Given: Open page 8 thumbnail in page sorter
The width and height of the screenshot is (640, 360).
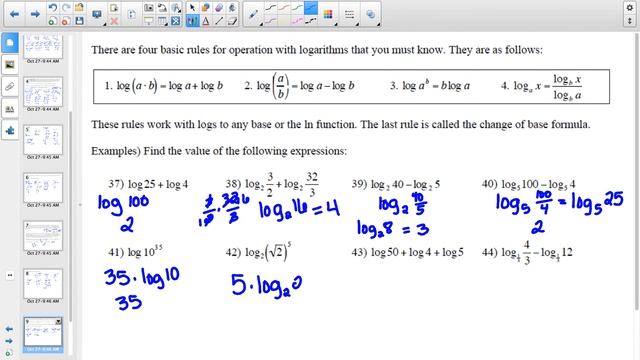Looking at the screenshot, I should point(43,284).
